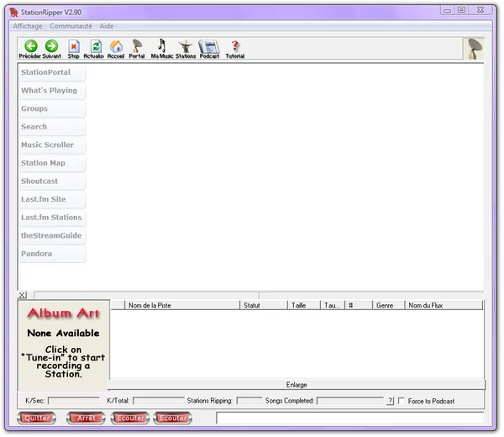Image resolution: width=504 pixels, height=437 pixels.
Task: Select Last.fm Site in the sidebar
Action: click(52, 199)
